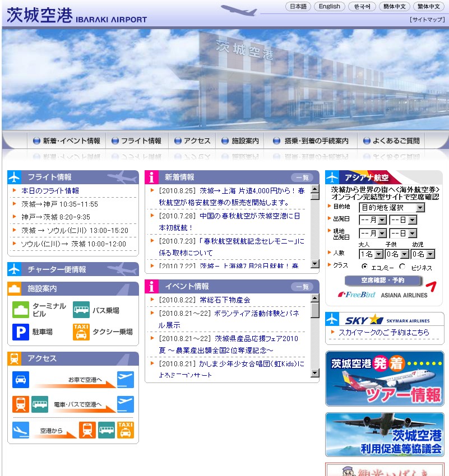Open the return departure month dropdown
The image size is (449, 476).
pos(373,234)
